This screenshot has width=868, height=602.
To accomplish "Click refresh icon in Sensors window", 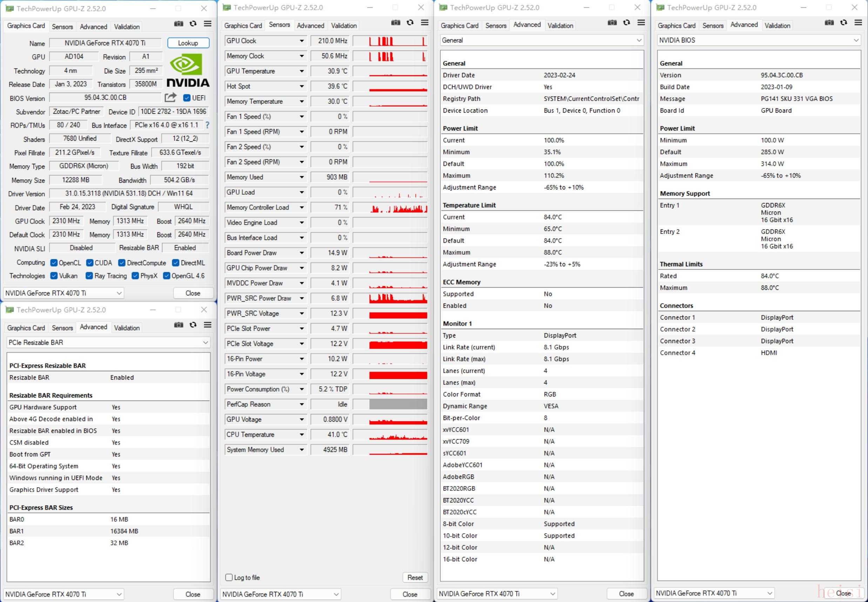I will [x=410, y=23].
